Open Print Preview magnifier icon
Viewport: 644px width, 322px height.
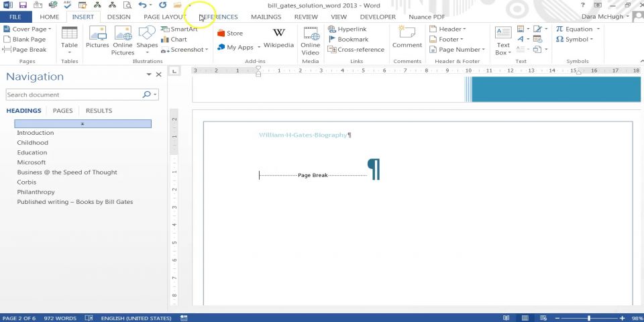127,5
